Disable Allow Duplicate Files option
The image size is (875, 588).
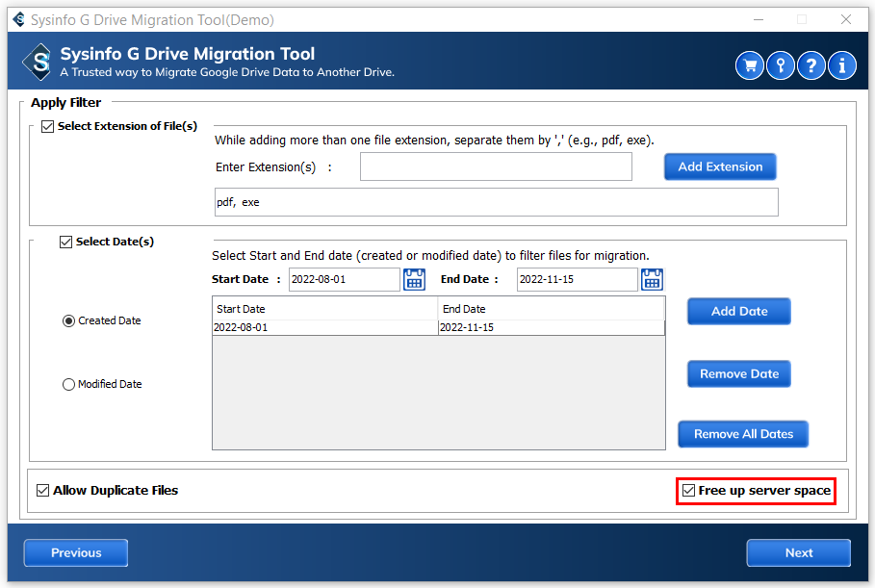pyautogui.click(x=42, y=491)
